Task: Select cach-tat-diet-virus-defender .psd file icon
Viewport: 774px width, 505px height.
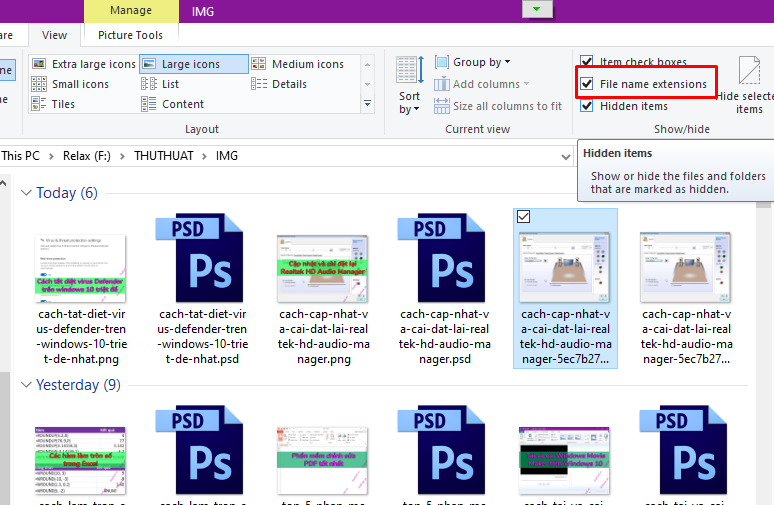Action: [x=201, y=258]
